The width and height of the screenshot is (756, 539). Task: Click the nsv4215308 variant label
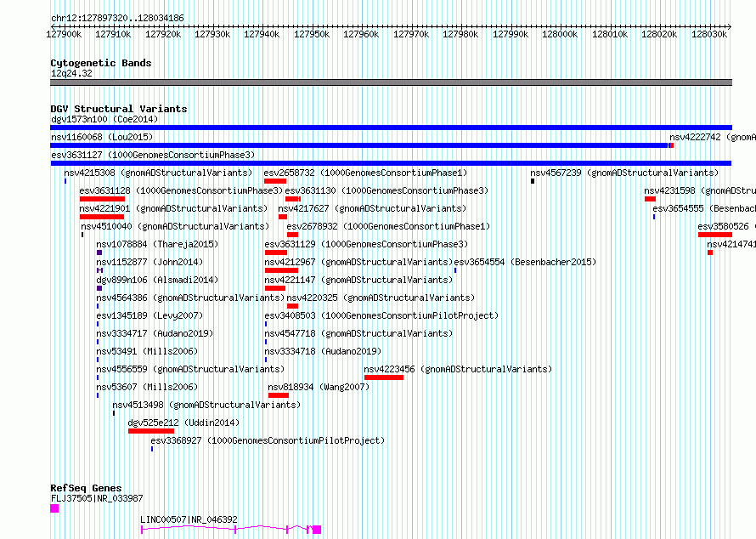158,173
